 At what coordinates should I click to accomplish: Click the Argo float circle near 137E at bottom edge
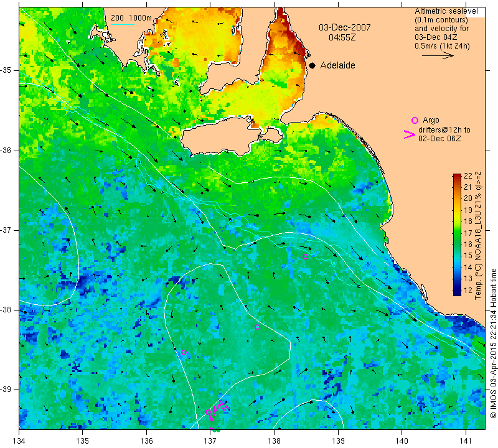[x=208, y=412]
